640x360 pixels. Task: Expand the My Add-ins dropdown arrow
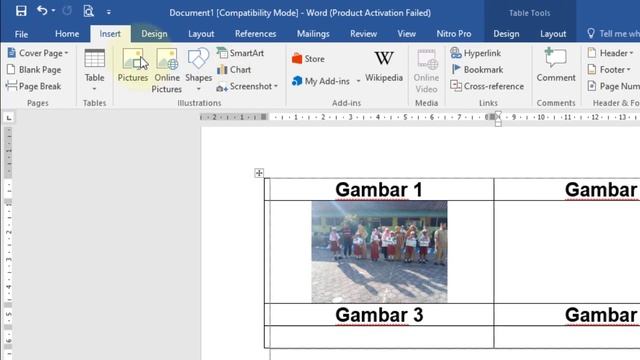pos(358,81)
